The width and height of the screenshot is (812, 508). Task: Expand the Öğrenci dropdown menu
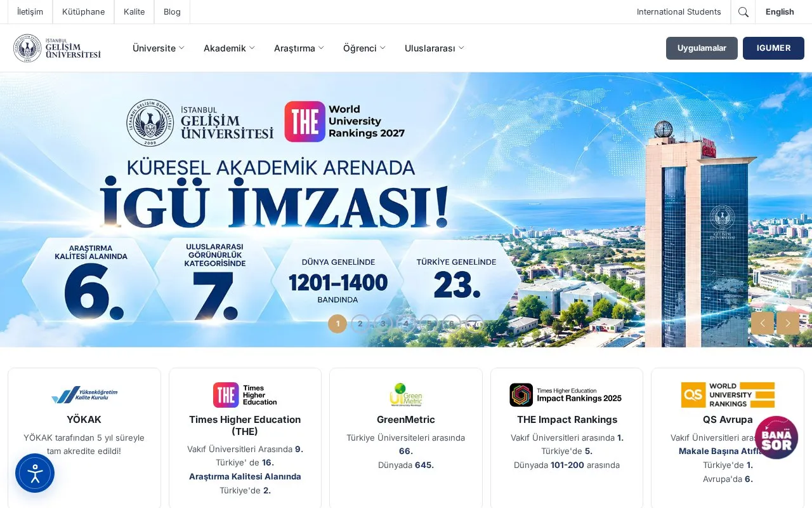(364, 48)
